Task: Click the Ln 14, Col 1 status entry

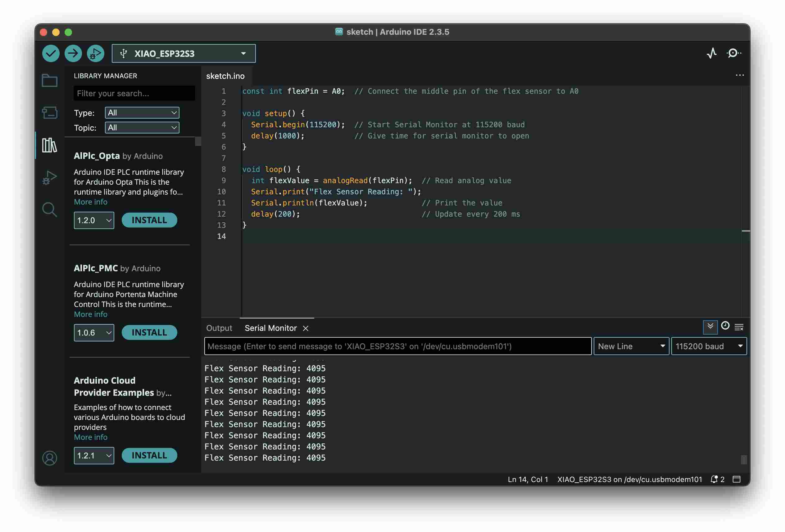Action: [528, 479]
